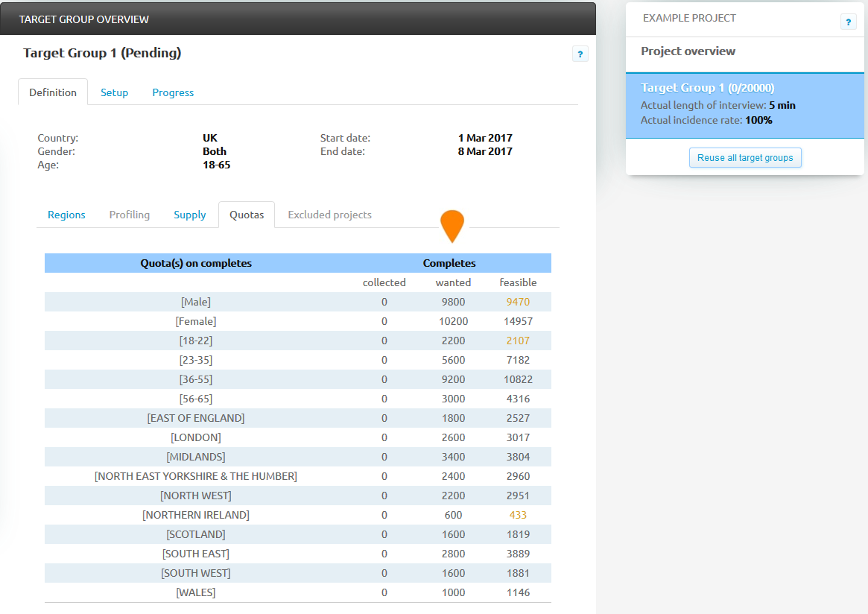The height and width of the screenshot is (614, 868).
Task: Select the London quota row
Action: pos(196,437)
